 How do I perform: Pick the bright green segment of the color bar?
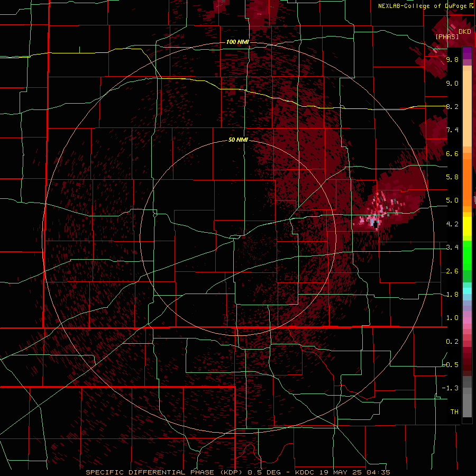(x=467, y=257)
